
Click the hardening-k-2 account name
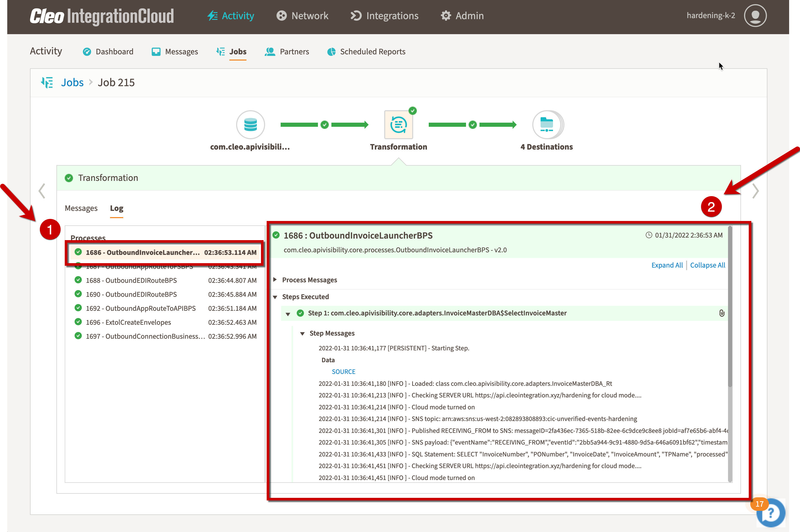click(x=710, y=16)
